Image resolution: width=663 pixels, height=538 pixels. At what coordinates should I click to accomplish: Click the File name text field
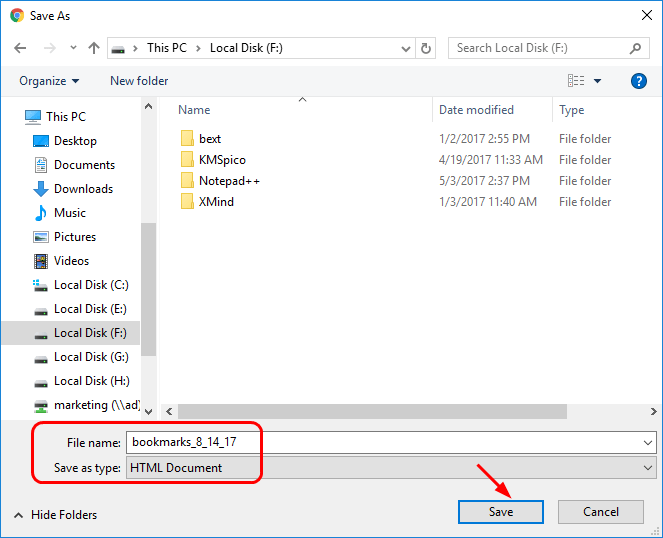click(x=380, y=442)
